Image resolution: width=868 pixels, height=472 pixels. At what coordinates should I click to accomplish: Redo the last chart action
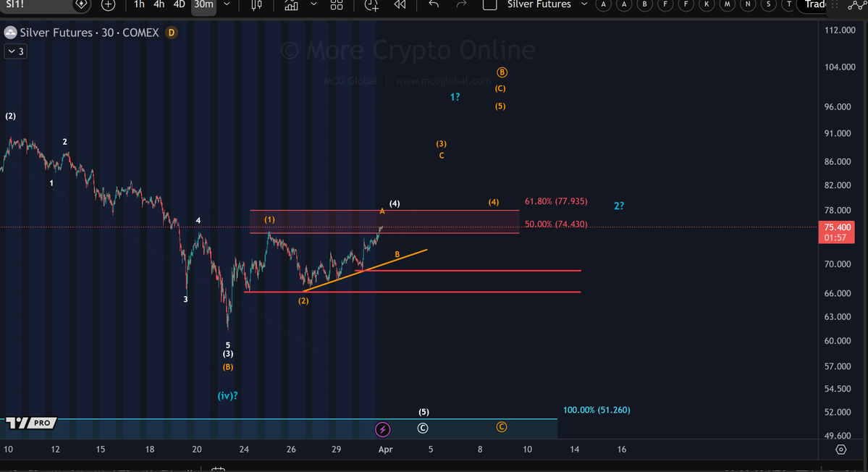(461, 4)
